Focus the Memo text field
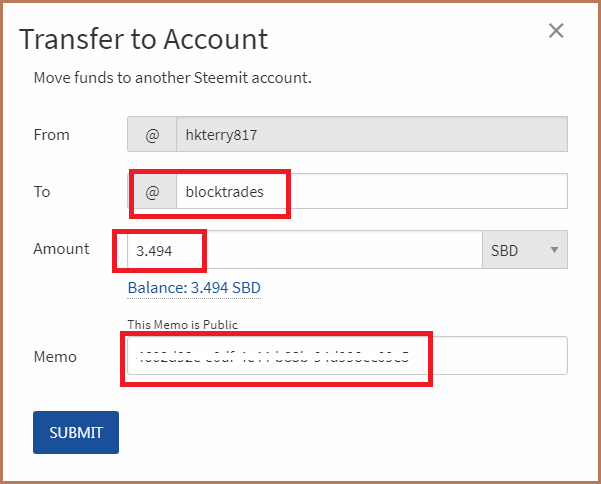 [x=345, y=356]
